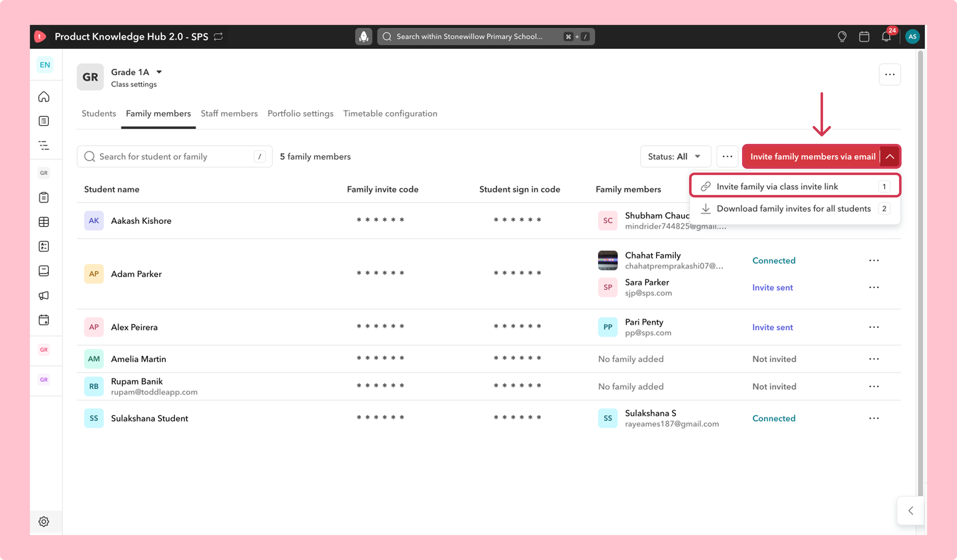Open the class options menu at top right
This screenshot has height=560, width=957.
pyautogui.click(x=890, y=74)
